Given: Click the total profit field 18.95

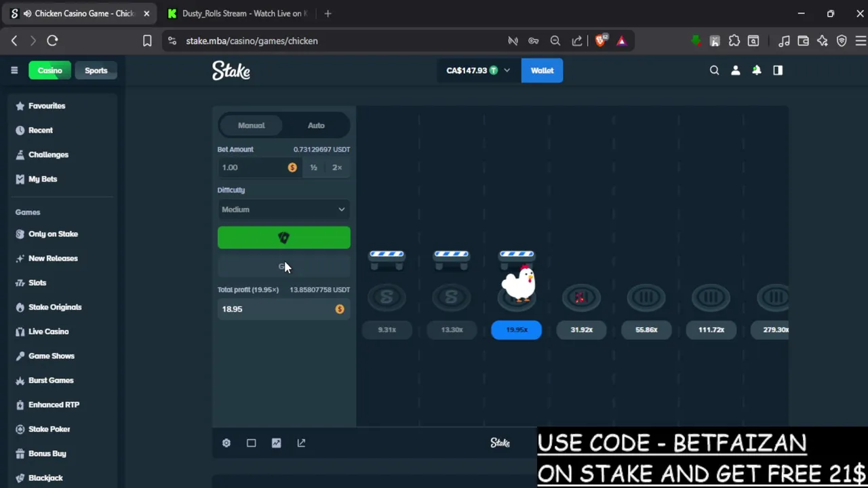Looking at the screenshot, I should pyautogui.click(x=283, y=309).
